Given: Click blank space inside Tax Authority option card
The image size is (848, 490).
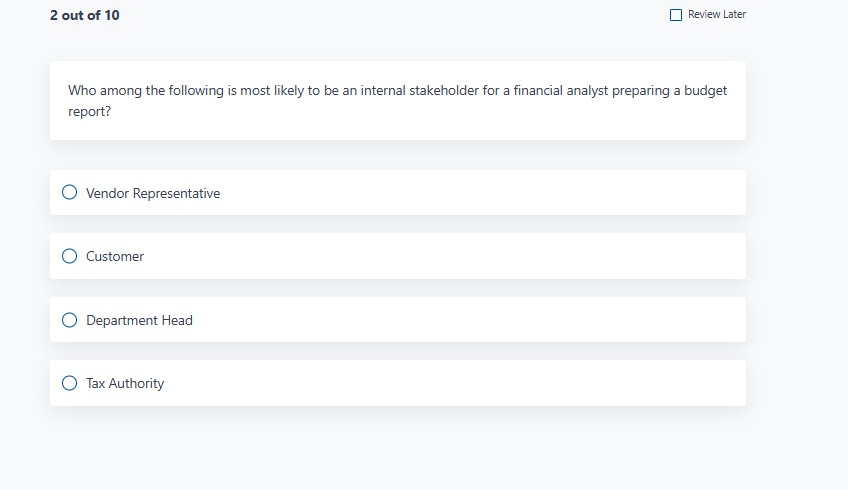Looking at the screenshot, I should click(480, 383).
